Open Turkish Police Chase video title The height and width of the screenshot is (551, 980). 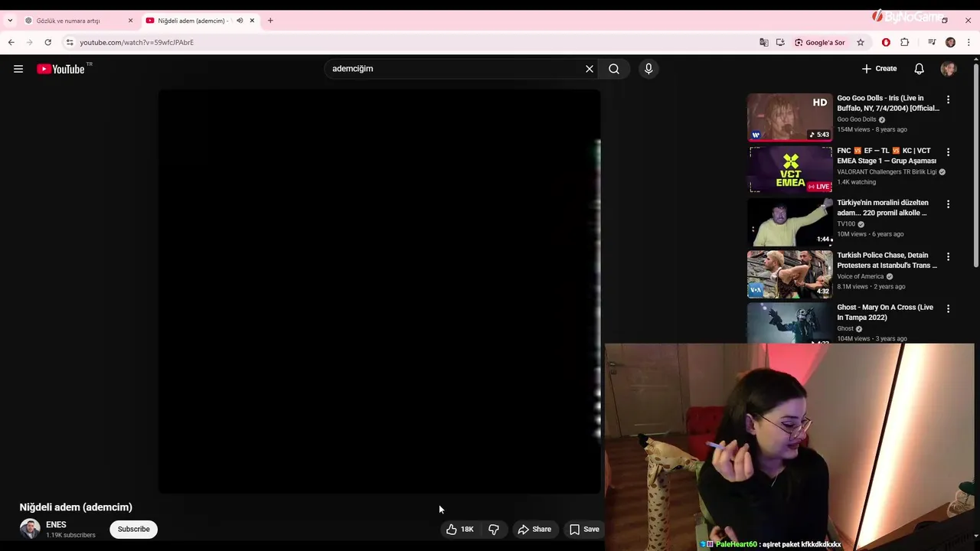pos(887,260)
